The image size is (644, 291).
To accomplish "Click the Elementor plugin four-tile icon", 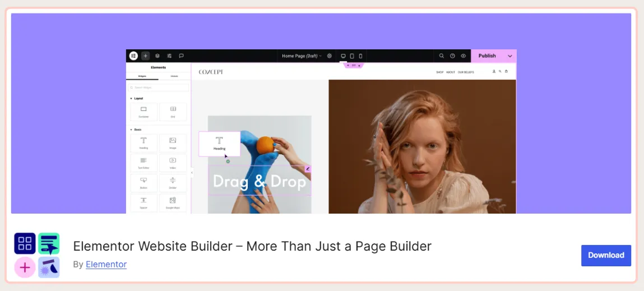I will (x=37, y=255).
